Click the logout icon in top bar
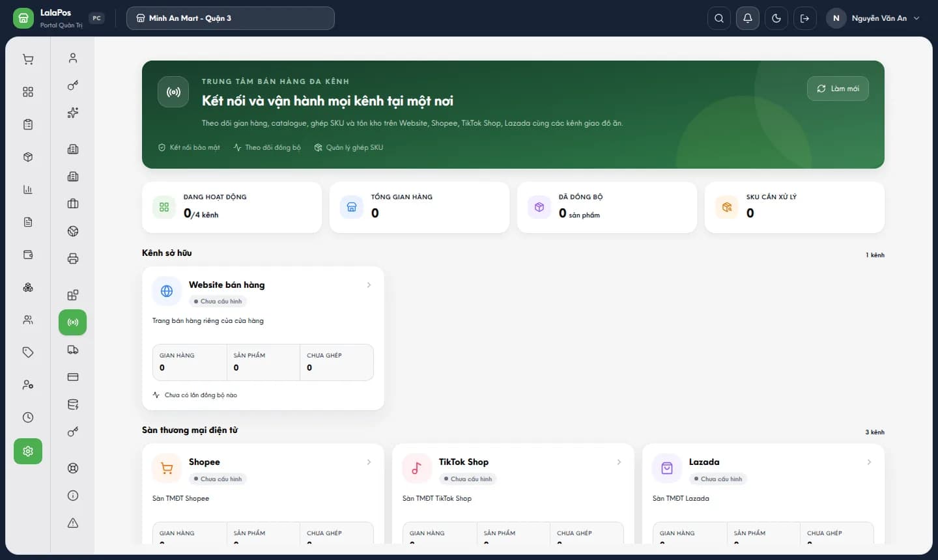938x560 pixels. [805, 18]
